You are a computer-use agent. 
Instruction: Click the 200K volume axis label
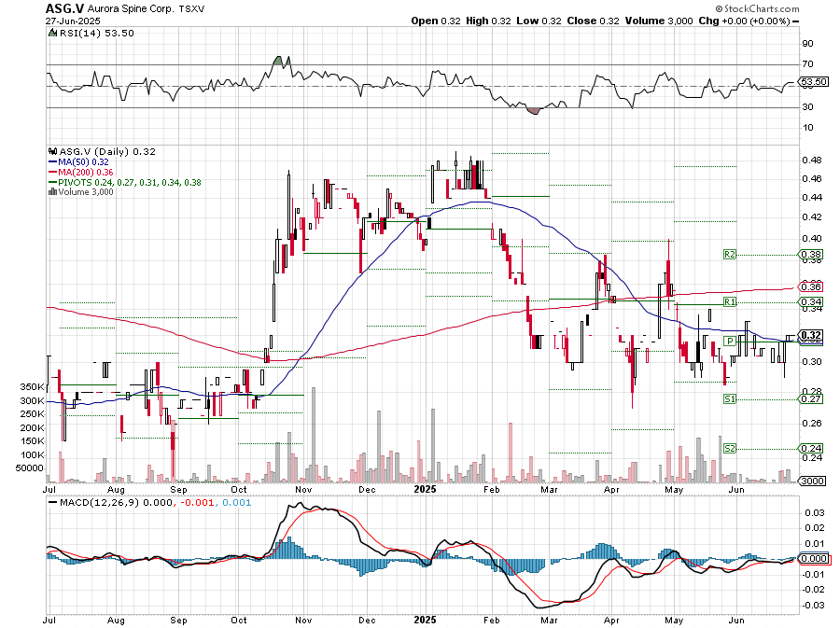click(x=32, y=427)
